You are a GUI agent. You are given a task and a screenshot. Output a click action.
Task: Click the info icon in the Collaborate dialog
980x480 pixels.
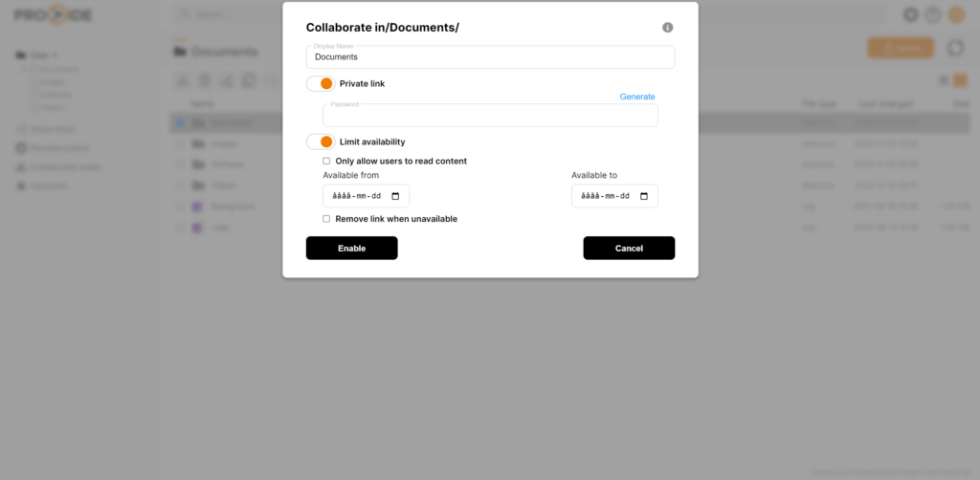click(x=668, y=28)
